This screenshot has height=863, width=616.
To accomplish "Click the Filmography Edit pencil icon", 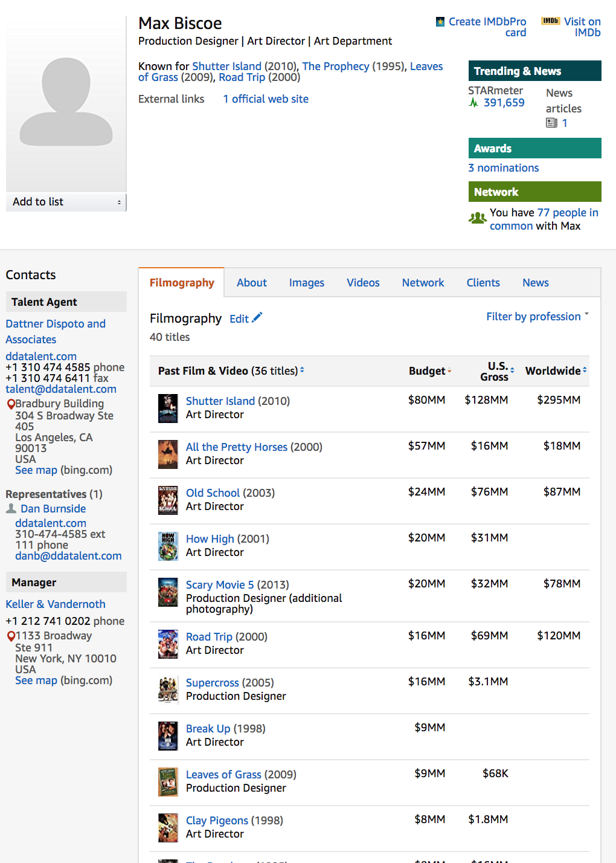I will 257,317.
